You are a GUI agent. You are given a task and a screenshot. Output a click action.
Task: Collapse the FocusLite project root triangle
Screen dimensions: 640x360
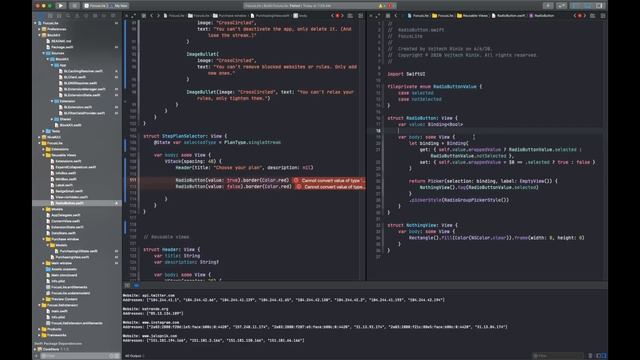click(x=35, y=23)
